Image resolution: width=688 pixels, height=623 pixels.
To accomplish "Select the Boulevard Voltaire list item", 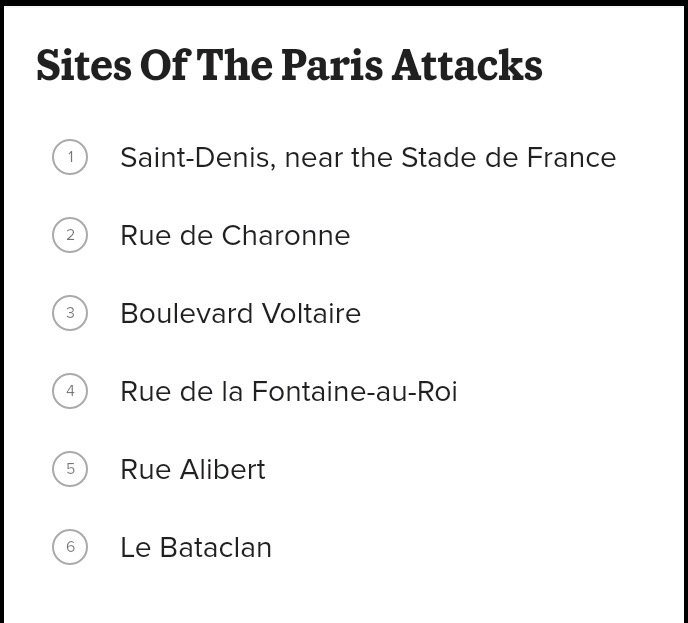I will click(x=240, y=313).
